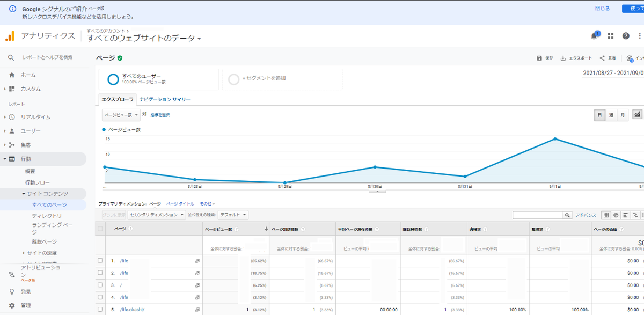The image size is (644, 315).
Task: Click the アドバンス filter link
Action: click(586, 215)
